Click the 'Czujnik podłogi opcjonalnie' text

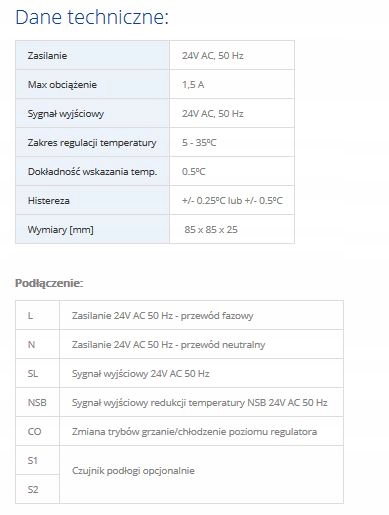(x=133, y=471)
